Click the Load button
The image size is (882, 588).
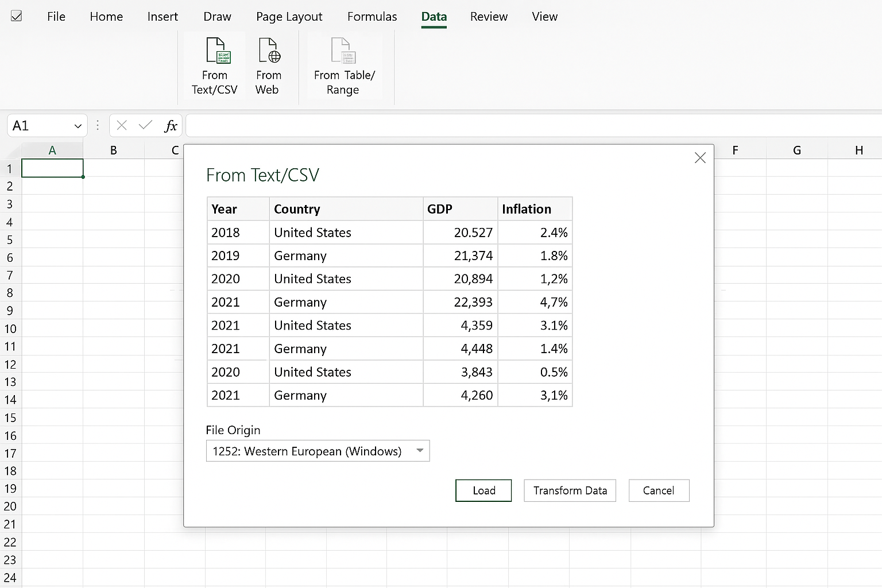point(483,490)
